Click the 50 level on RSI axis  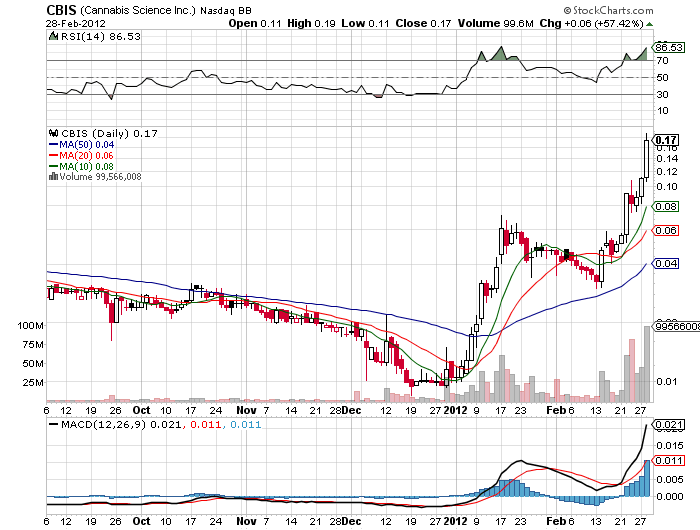tap(662, 78)
